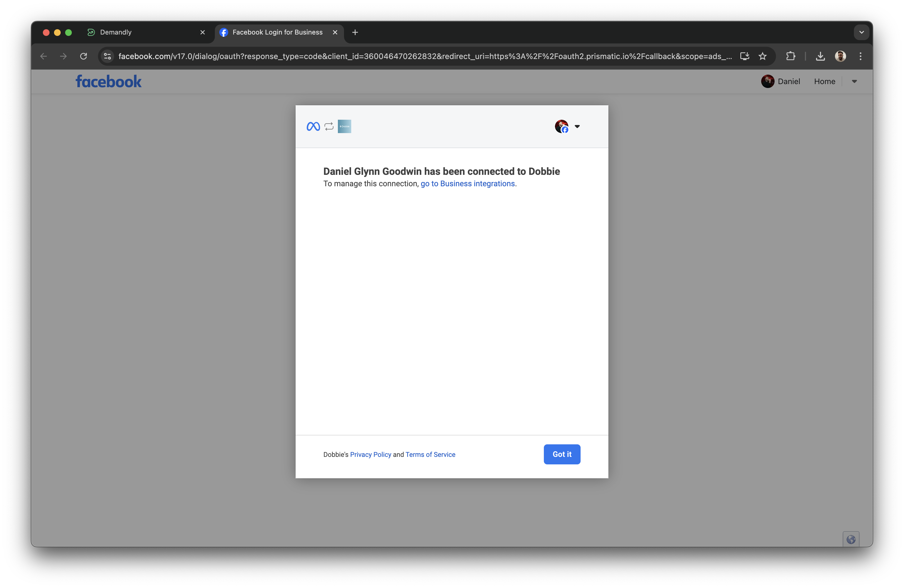
Task: Open a new browser tab
Action: pyautogui.click(x=355, y=32)
